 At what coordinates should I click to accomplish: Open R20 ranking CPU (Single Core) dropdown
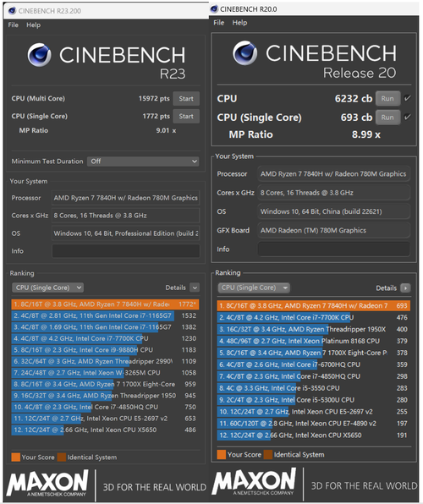pos(254,288)
